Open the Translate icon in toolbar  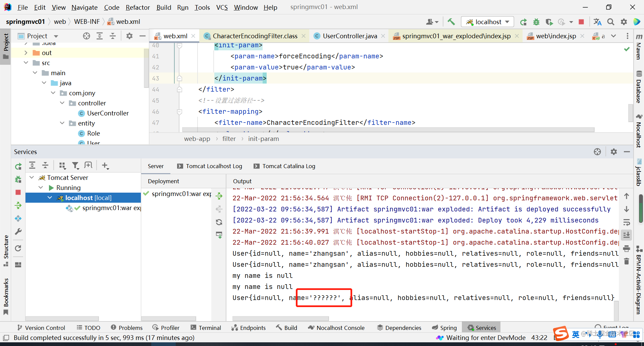[x=597, y=22]
